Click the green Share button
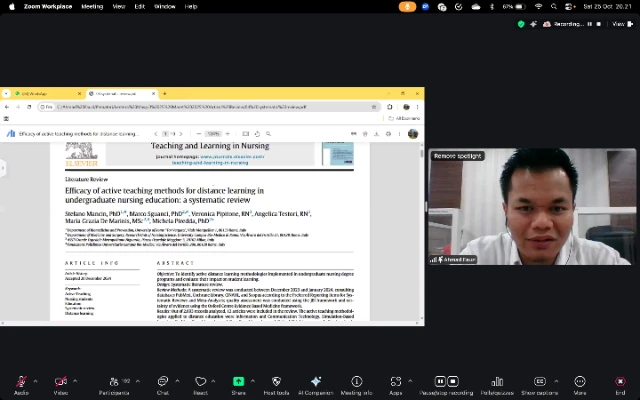The width and height of the screenshot is (640, 400). [238, 382]
